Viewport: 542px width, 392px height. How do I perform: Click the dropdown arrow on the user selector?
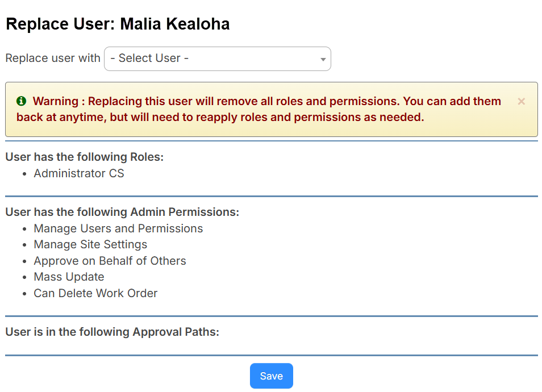[x=322, y=59]
